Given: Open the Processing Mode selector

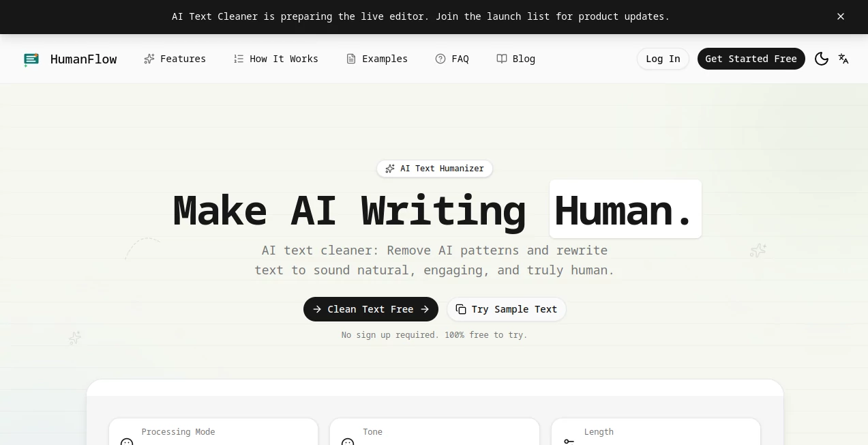Looking at the screenshot, I should [213, 432].
